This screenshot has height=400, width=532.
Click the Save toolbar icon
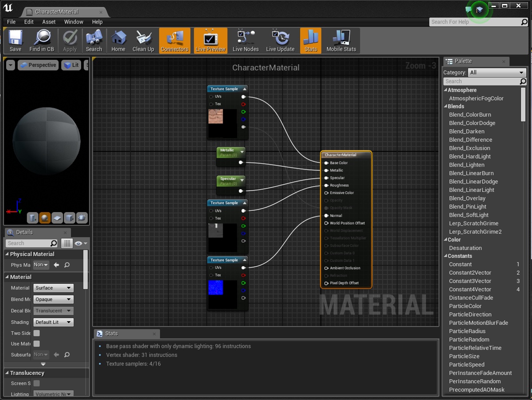15,41
